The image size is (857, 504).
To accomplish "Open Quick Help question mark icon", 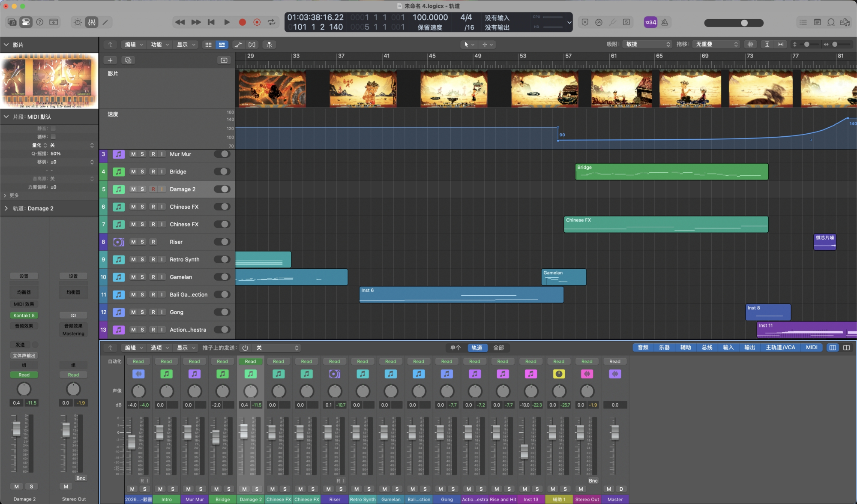I will point(40,22).
